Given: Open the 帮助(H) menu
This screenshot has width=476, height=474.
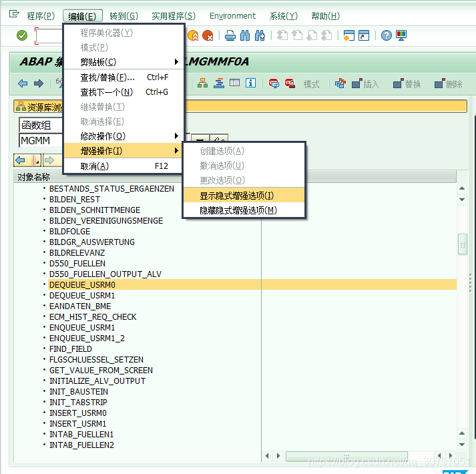Looking at the screenshot, I should [325, 16].
